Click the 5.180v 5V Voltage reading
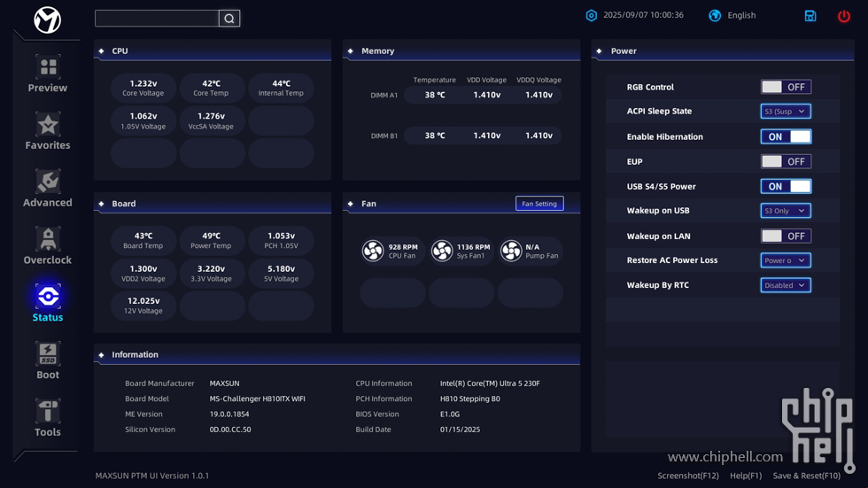The image size is (868, 488). (282, 274)
